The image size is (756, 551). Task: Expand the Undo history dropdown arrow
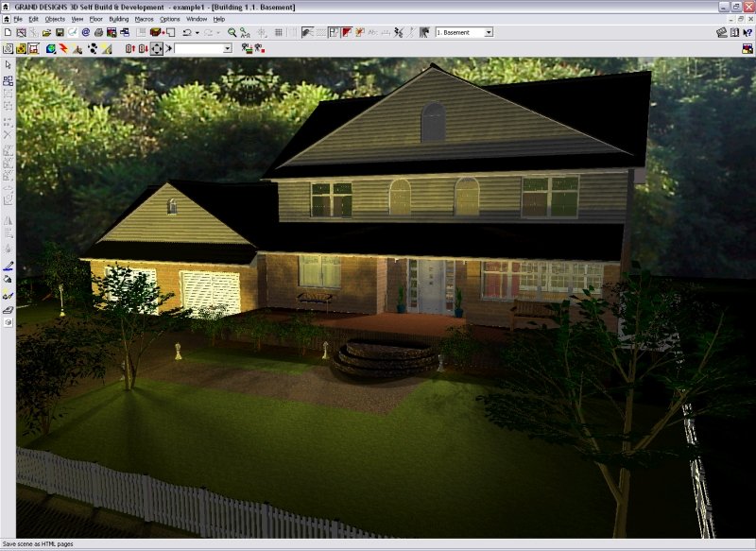coord(195,33)
